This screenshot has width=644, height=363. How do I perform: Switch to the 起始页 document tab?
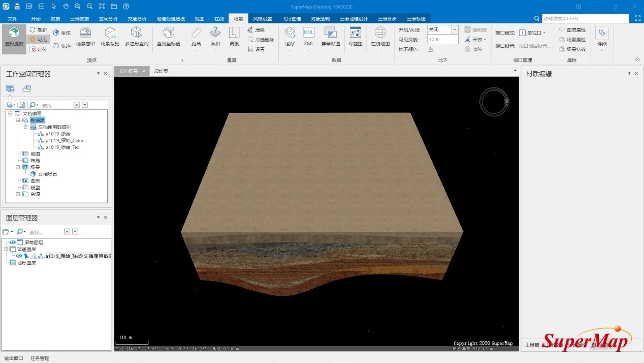coord(160,71)
